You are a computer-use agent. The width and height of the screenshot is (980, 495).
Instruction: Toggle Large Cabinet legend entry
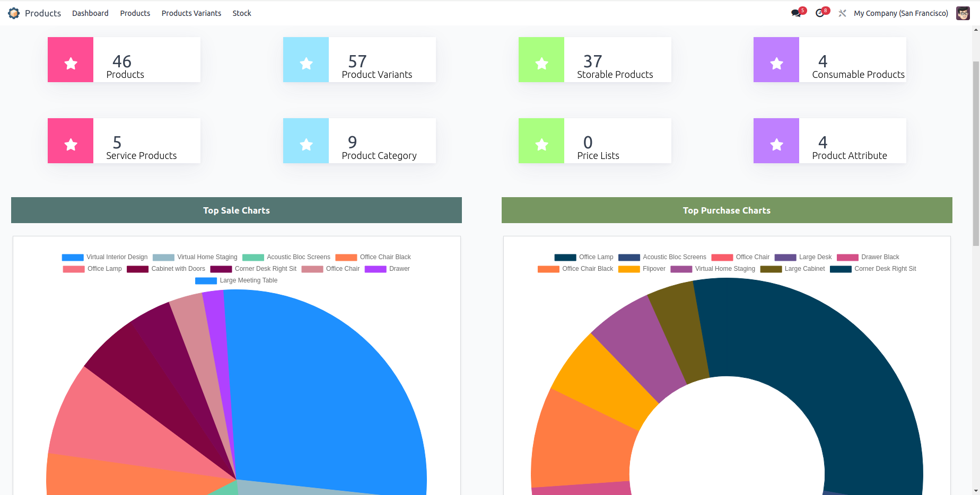click(x=793, y=269)
